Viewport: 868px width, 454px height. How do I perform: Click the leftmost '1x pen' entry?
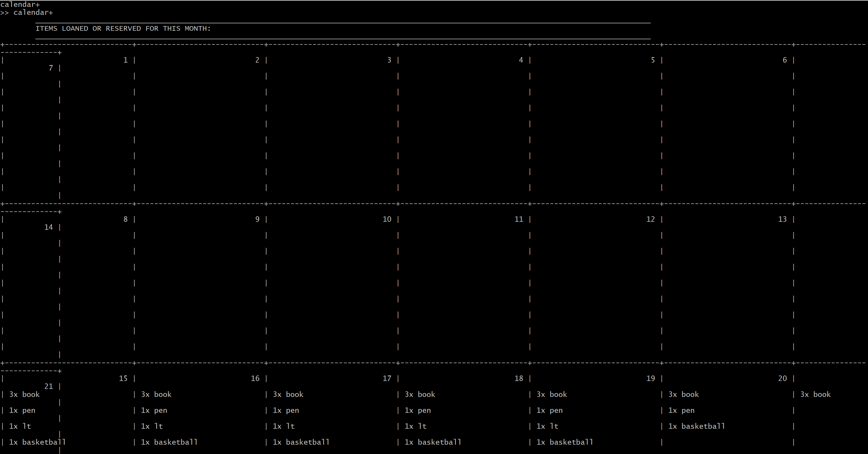(x=22, y=411)
